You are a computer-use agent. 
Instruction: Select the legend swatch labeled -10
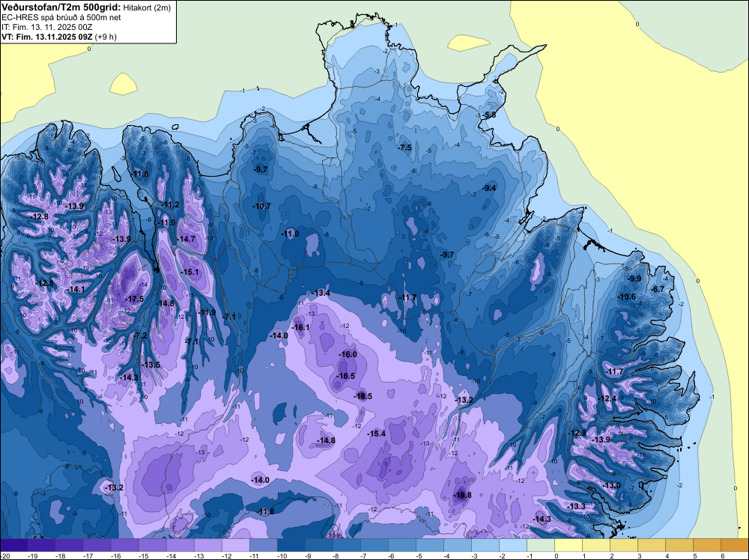[291, 545]
